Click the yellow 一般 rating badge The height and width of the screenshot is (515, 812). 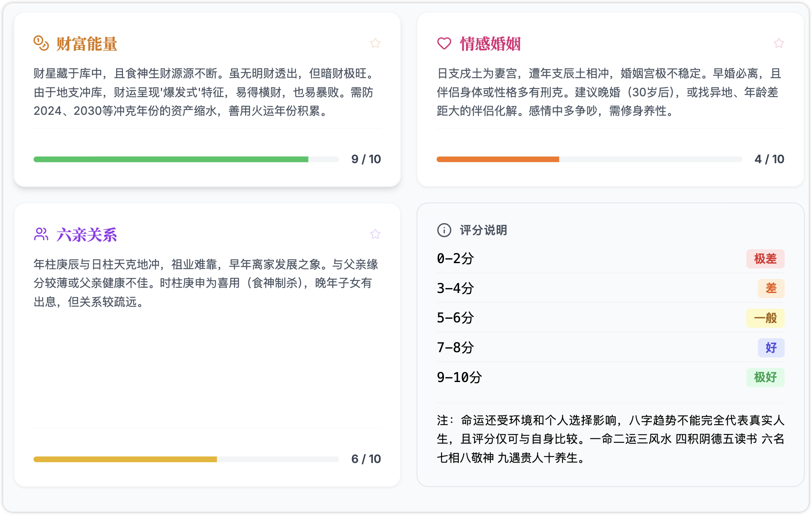pos(765,318)
